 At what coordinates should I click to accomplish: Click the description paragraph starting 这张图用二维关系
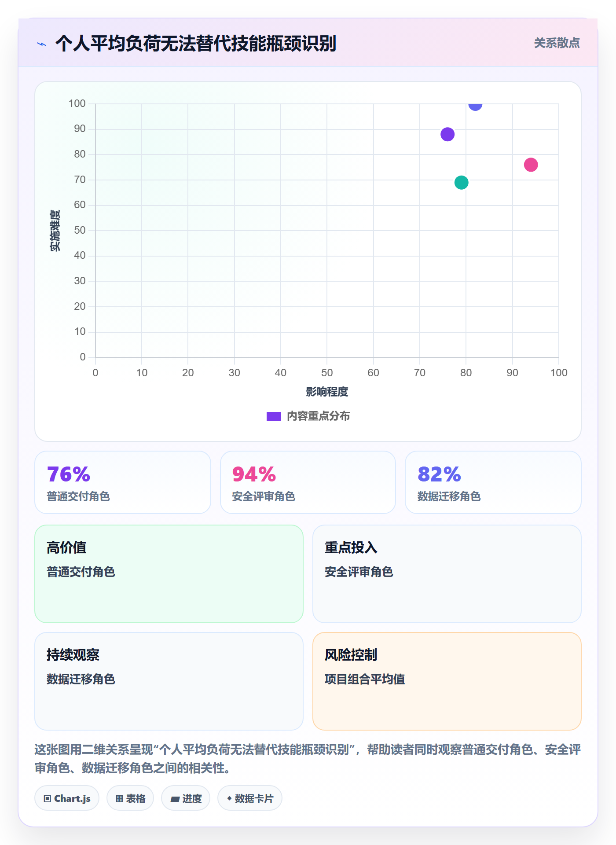[x=308, y=759]
